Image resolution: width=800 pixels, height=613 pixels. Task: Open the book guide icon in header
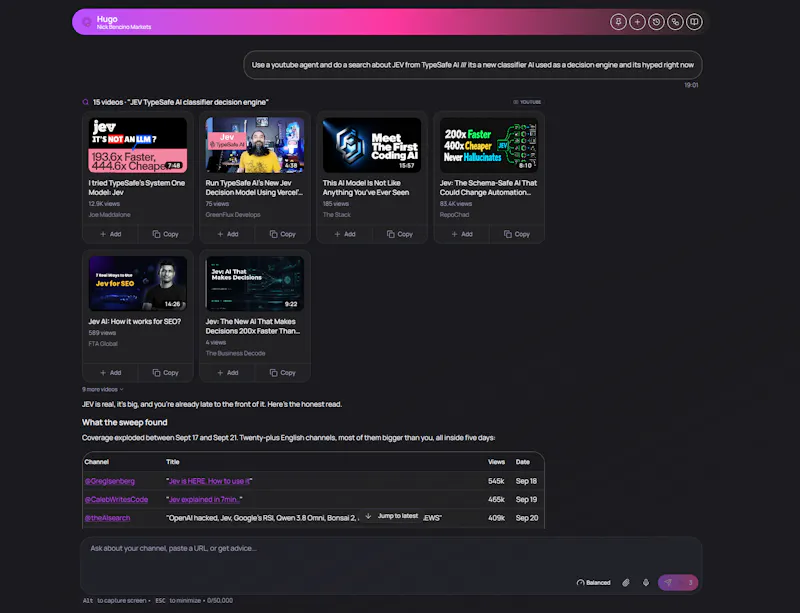pyautogui.click(x=694, y=22)
